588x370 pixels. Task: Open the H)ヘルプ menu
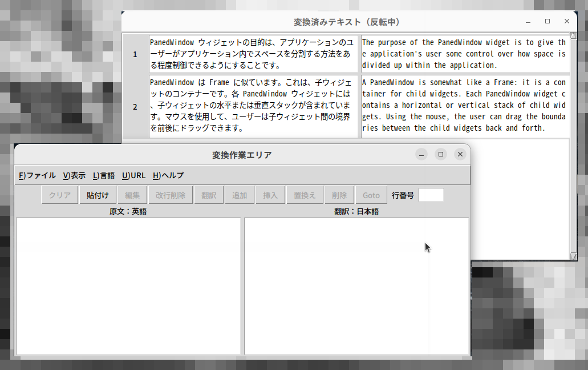pos(168,175)
